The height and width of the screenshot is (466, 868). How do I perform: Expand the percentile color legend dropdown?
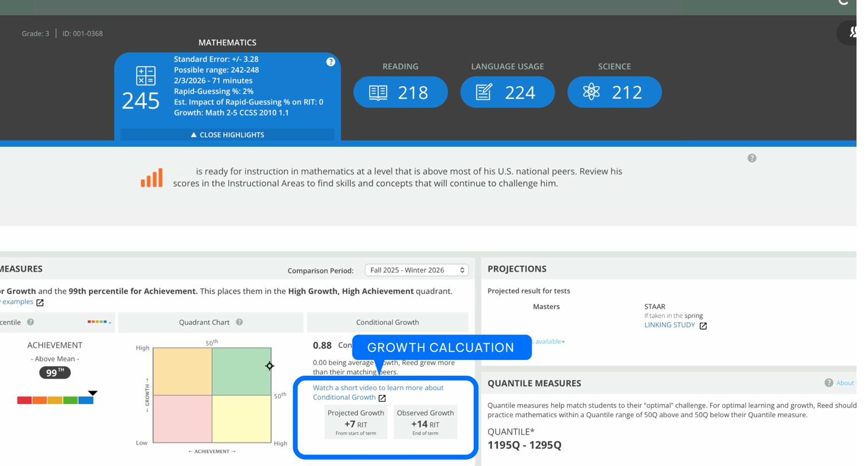(100, 323)
